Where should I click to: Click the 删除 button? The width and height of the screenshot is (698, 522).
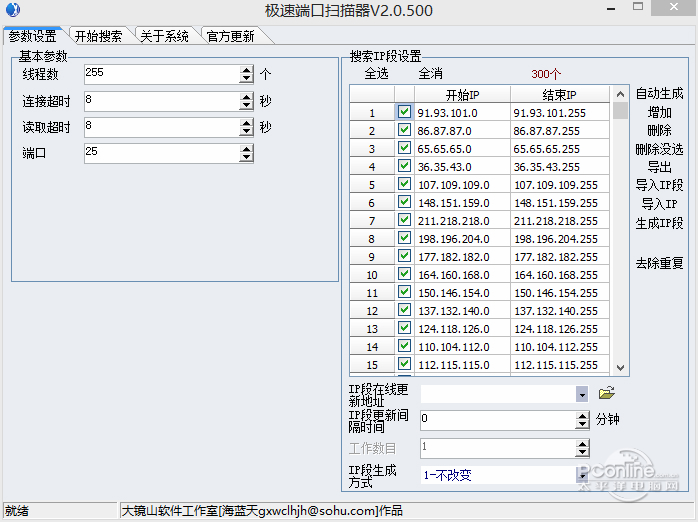pos(659,130)
